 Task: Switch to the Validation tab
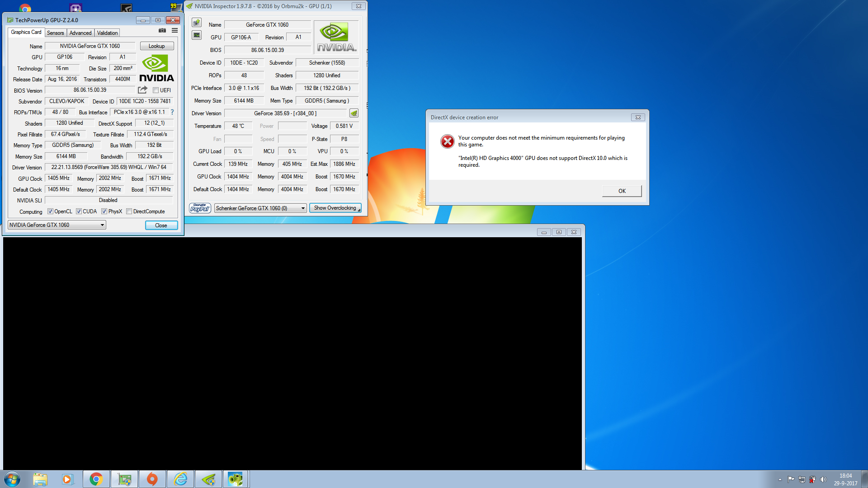108,33
